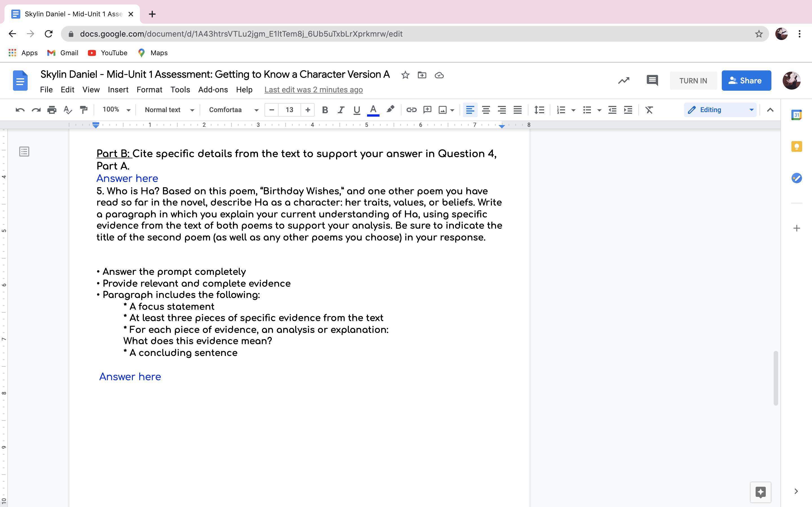The width and height of the screenshot is (812, 507).
Task: Toggle bold formatting
Action: tap(325, 110)
